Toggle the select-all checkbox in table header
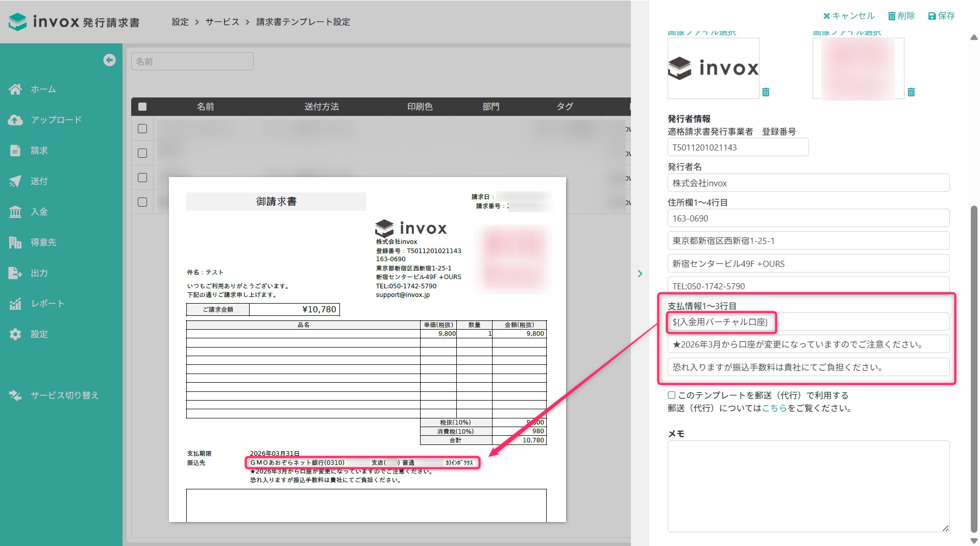This screenshot has width=980, height=546. pyautogui.click(x=142, y=107)
